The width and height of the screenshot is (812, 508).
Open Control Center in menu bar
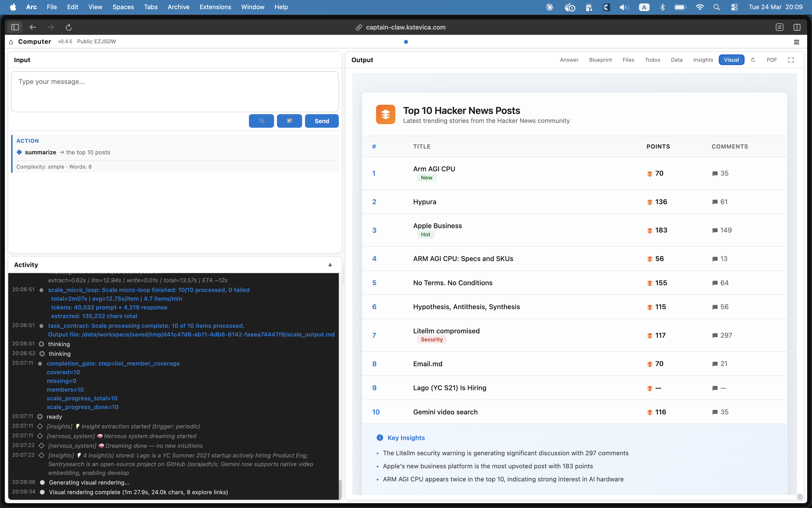(734, 7)
